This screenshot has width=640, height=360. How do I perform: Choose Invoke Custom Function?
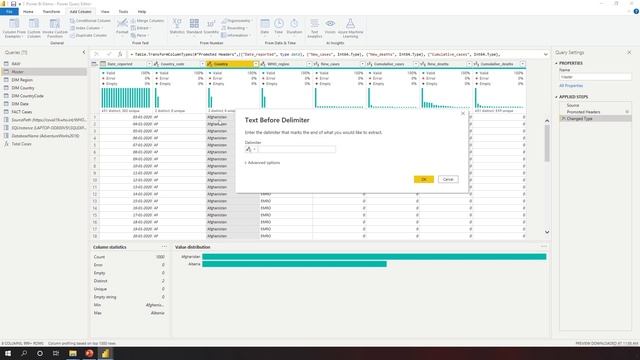pos(55,28)
